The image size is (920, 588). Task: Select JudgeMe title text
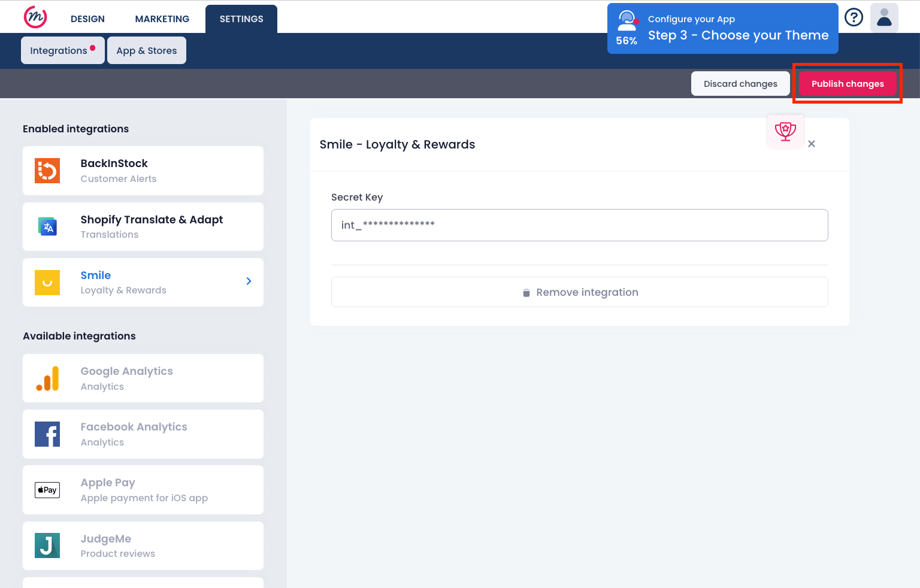(106, 539)
